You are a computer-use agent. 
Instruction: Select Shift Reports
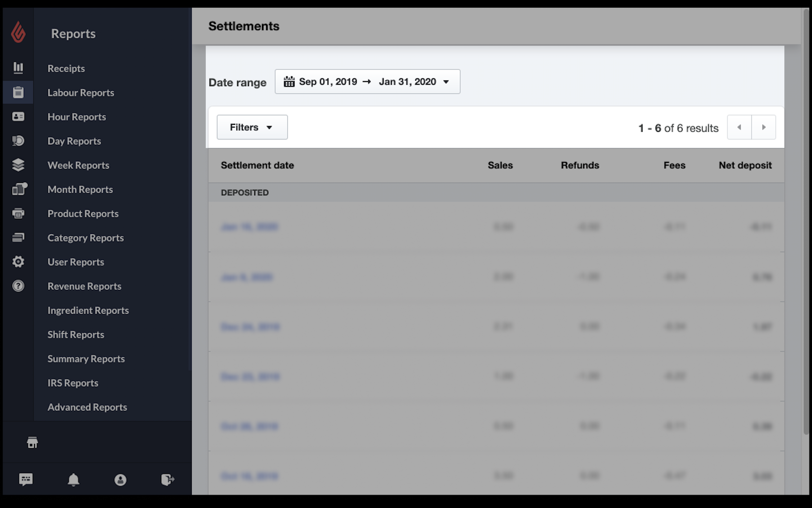point(76,334)
